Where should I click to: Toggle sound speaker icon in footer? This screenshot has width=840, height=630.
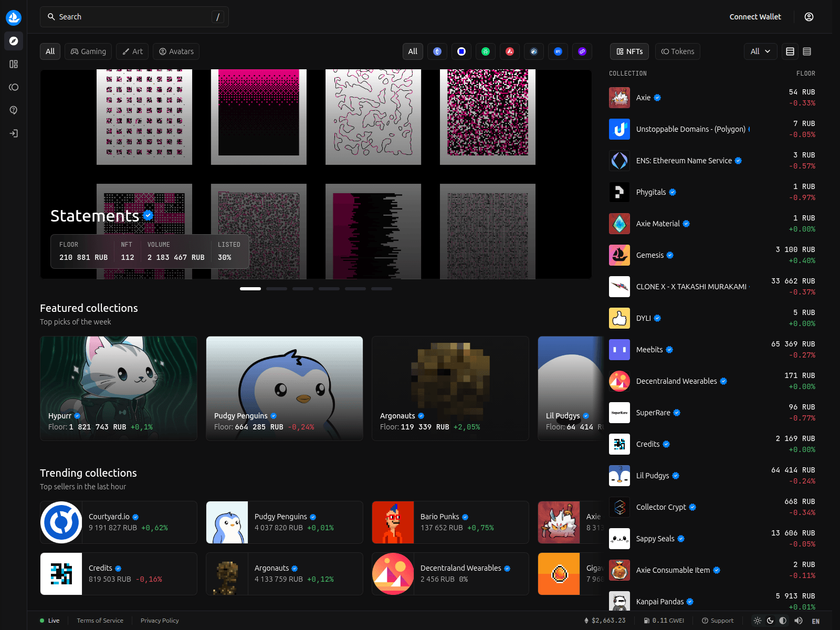(799, 621)
